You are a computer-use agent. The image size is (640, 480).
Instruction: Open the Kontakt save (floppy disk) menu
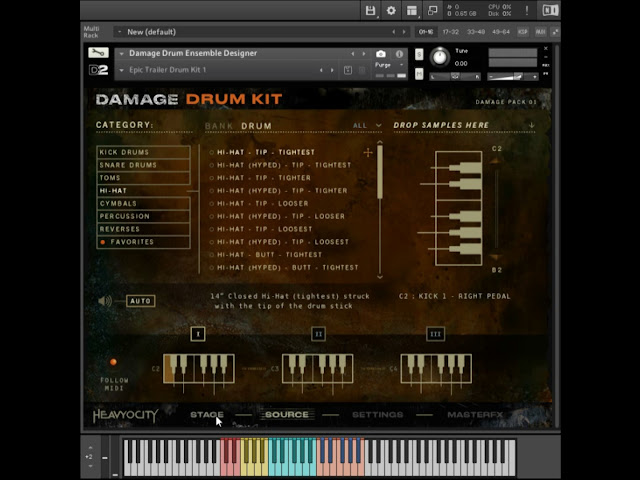[370, 11]
